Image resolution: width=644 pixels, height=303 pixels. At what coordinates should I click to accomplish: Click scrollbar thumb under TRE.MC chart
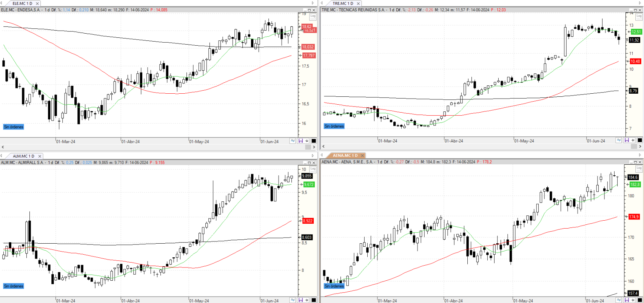coord(634,146)
